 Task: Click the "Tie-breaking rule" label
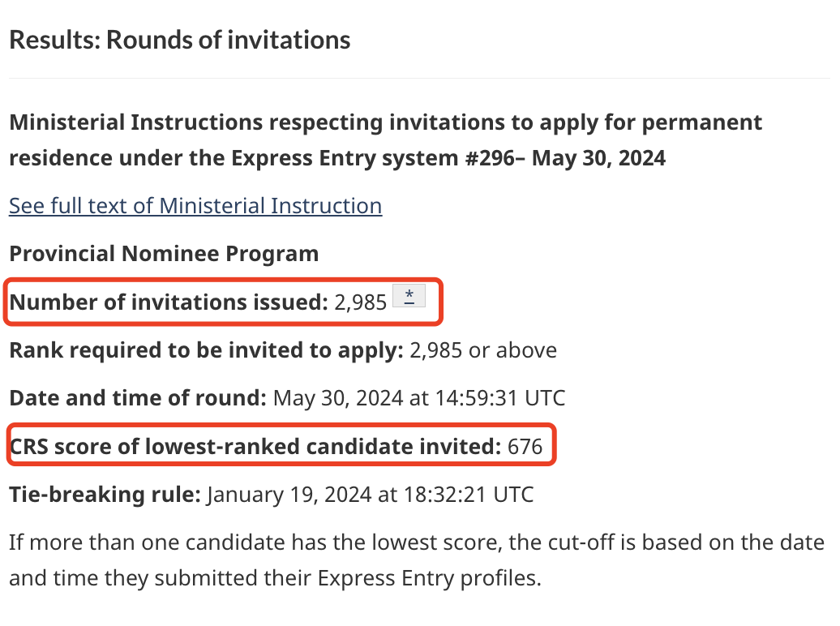pos(105,494)
